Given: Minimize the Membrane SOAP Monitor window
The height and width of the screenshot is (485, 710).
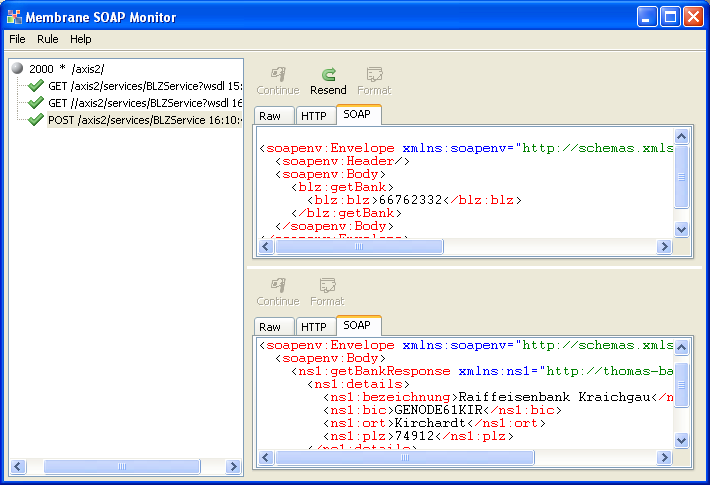Looking at the screenshot, I should 647,17.
